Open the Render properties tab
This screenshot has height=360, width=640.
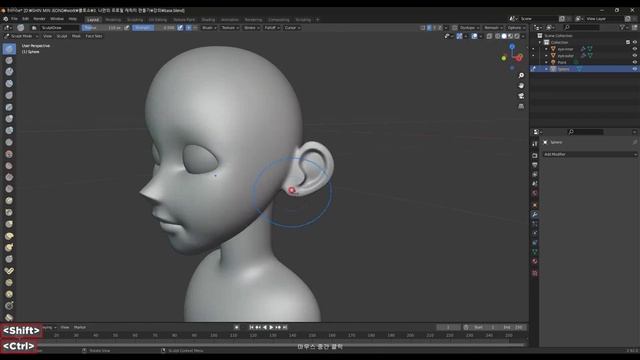(535, 156)
